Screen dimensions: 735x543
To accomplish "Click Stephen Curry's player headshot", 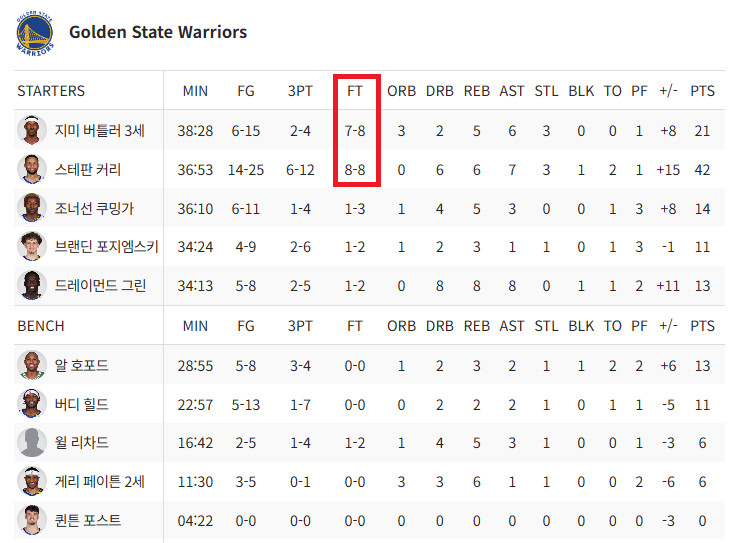I will (32, 169).
